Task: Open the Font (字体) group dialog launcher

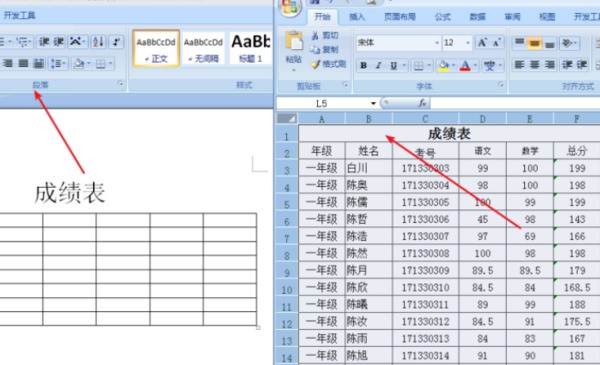Action: tap(501, 85)
